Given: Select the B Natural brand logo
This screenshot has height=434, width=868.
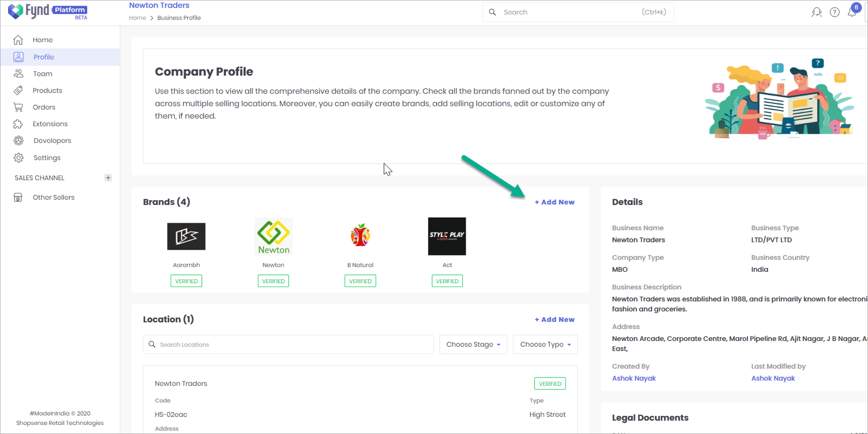Looking at the screenshot, I should (360, 236).
